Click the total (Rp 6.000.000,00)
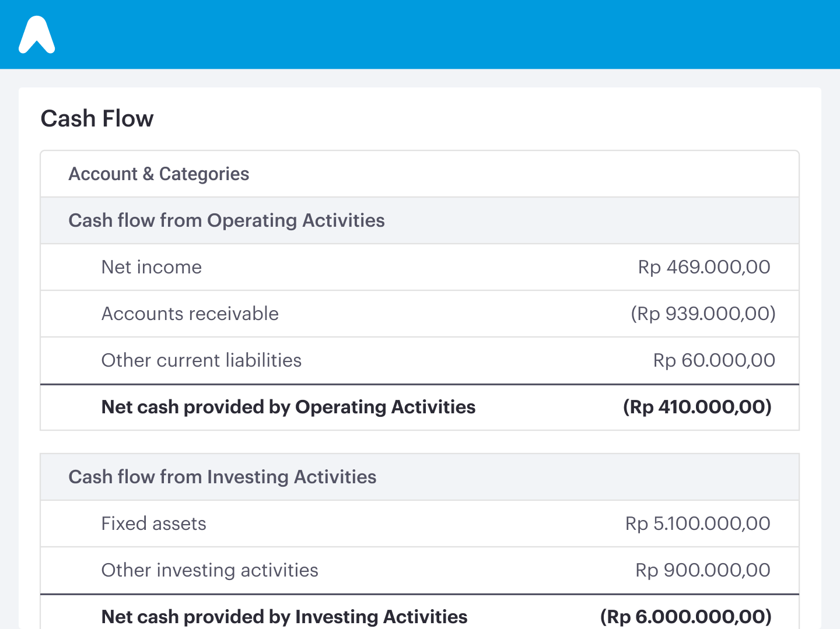This screenshot has height=629, width=840. 686,617
